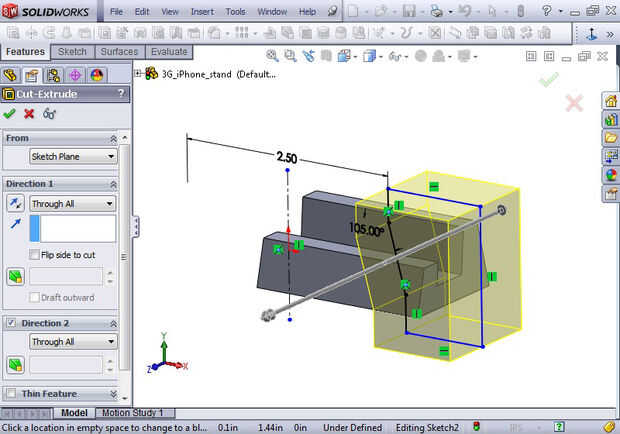Click the Zoom to Area icon
Viewport: 620px width, 434px height.
click(x=291, y=56)
